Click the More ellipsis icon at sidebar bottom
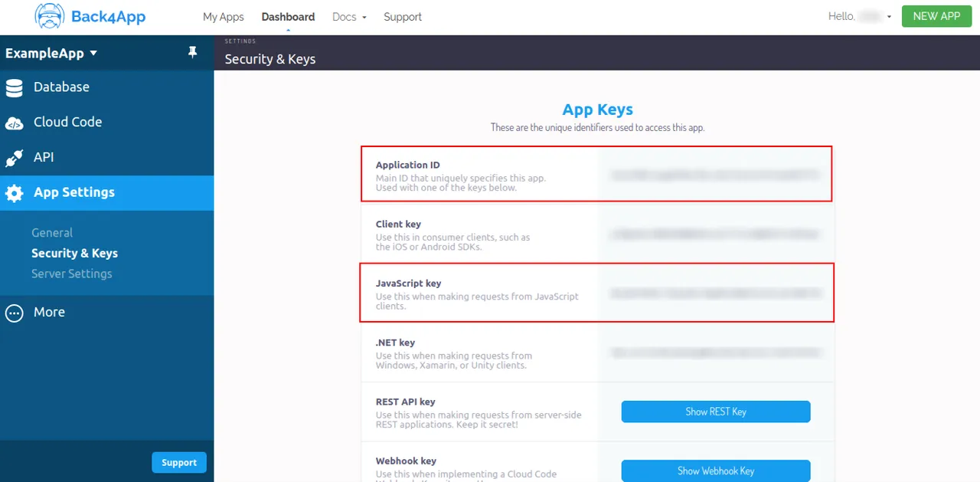The height and width of the screenshot is (482, 980). coord(13,312)
